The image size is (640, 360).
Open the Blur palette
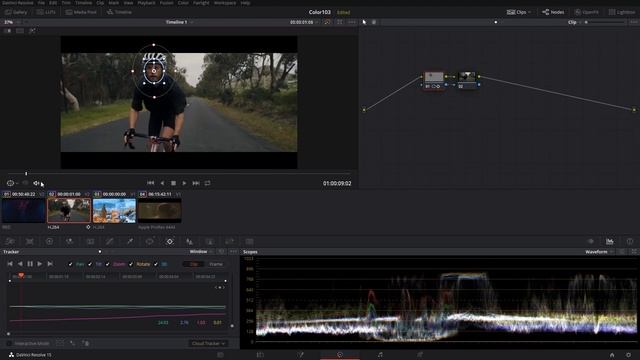click(189, 242)
